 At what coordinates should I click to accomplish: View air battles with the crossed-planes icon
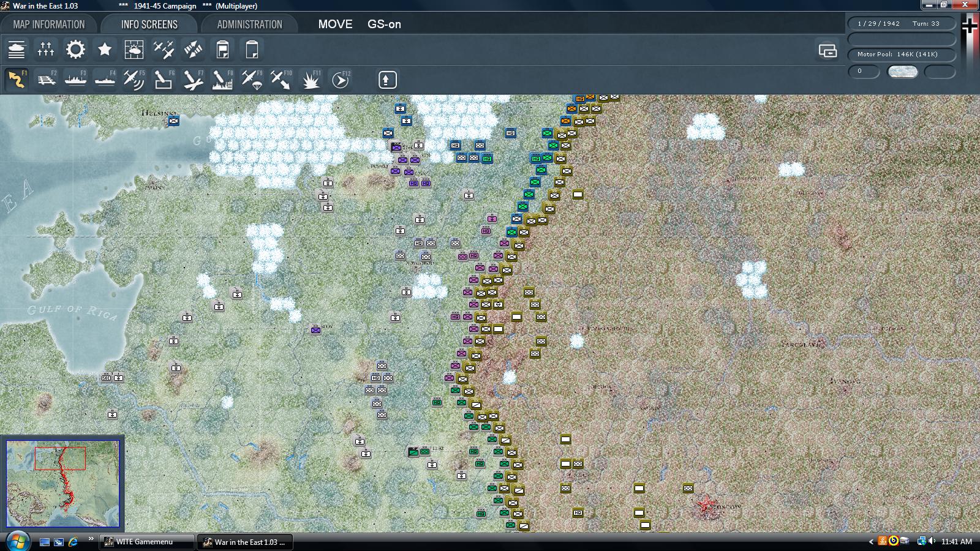pos(164,49)
